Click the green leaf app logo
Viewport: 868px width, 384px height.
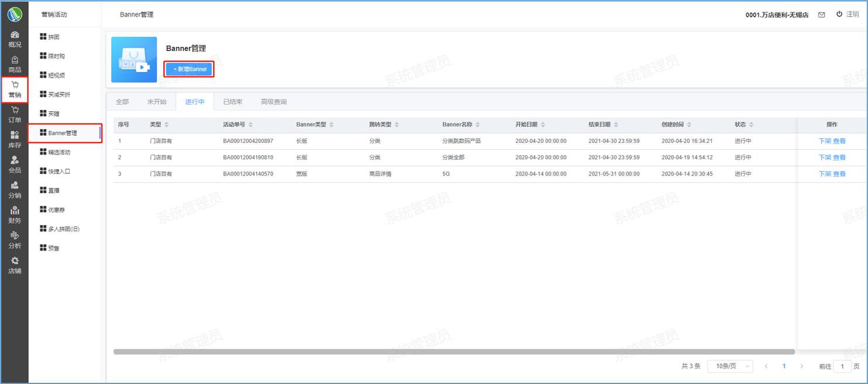coord(15,13)
